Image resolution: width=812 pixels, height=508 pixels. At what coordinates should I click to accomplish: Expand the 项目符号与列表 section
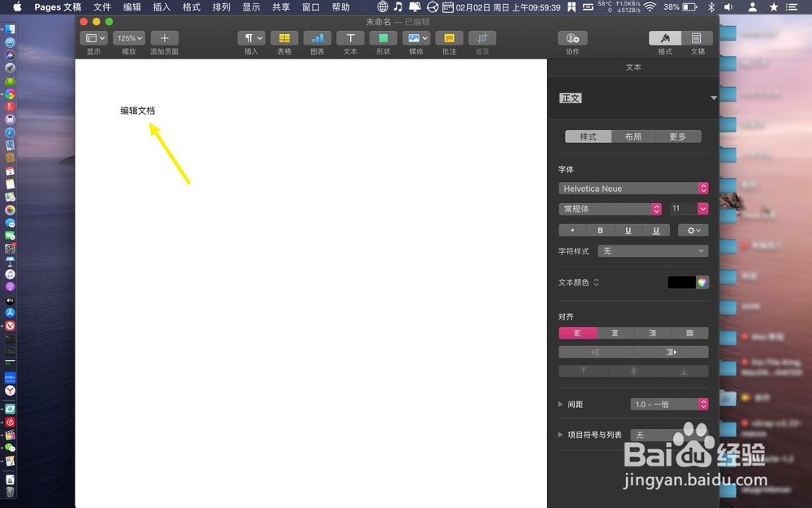560,435
